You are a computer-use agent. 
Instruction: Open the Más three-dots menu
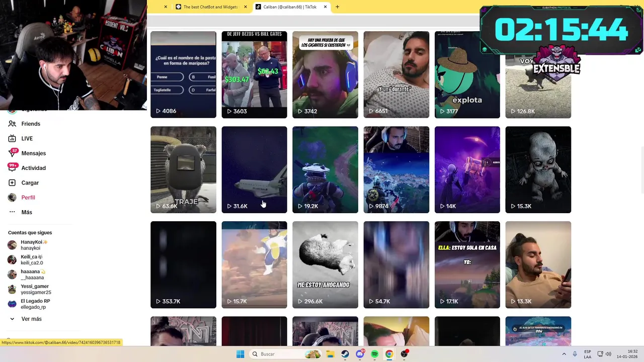point(12,212)
